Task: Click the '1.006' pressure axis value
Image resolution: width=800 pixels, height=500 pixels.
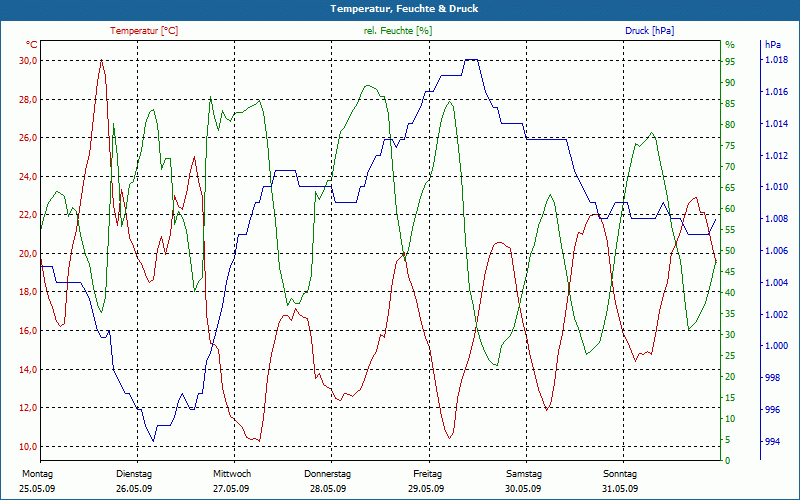Action: (x=776, y=251)
